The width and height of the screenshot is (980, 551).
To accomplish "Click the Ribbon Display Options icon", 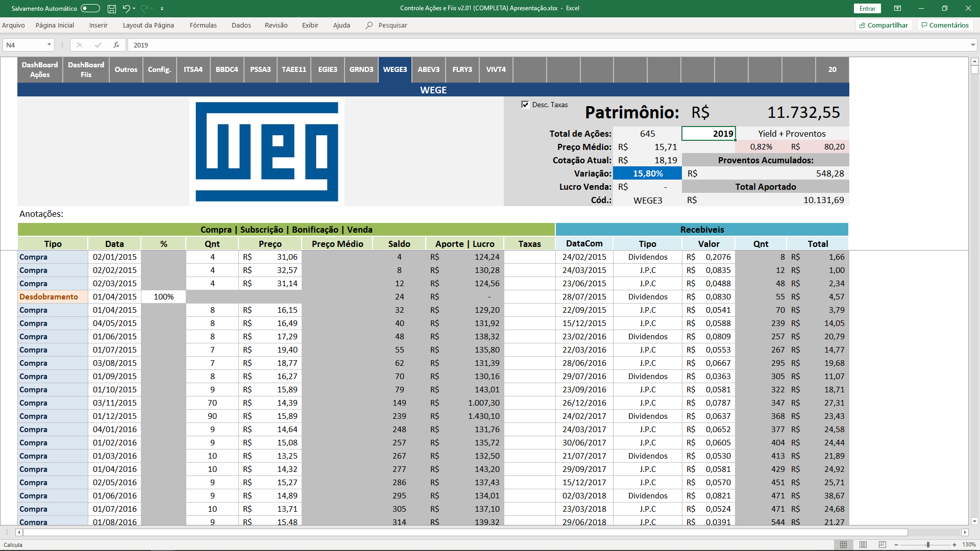I will coord(897,8).
